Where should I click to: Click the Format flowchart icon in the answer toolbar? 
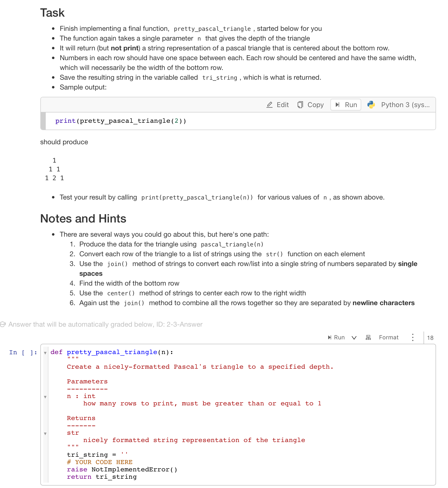pyautogui.click(x=368, y=337)
